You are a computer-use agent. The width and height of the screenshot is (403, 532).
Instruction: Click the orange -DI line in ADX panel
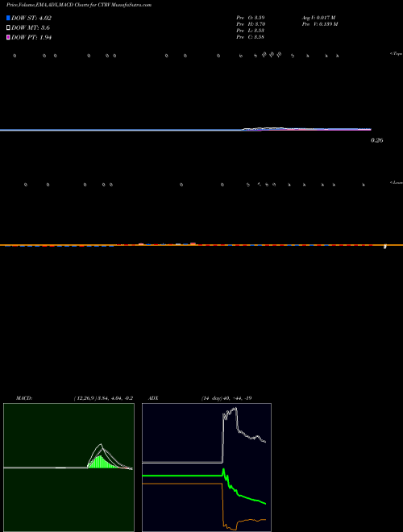coord(182,484)
